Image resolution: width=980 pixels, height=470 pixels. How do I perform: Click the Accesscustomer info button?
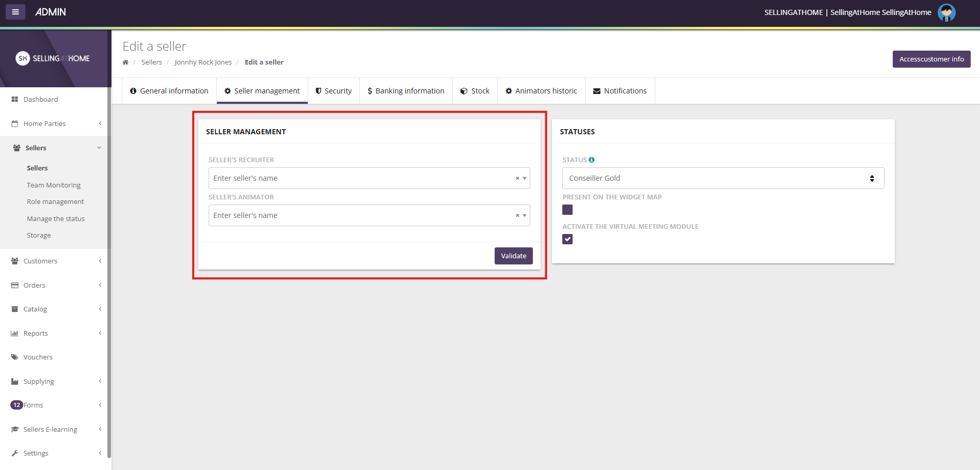(931, 59)
